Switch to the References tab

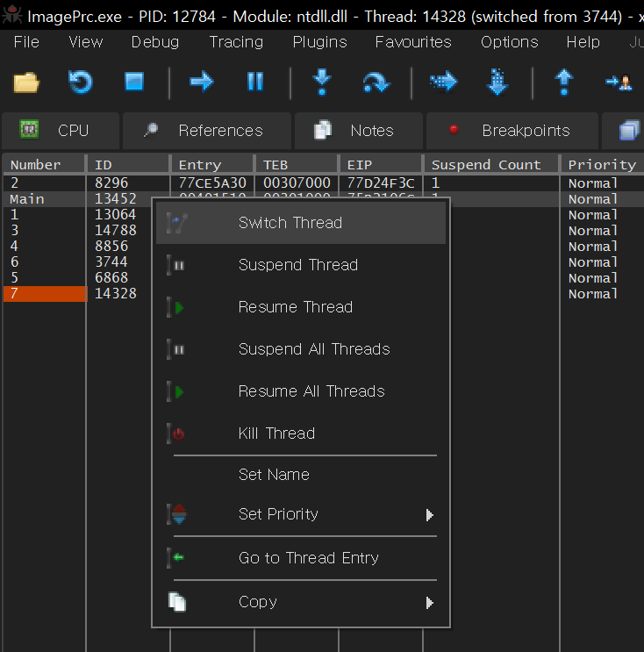point(207,131)
